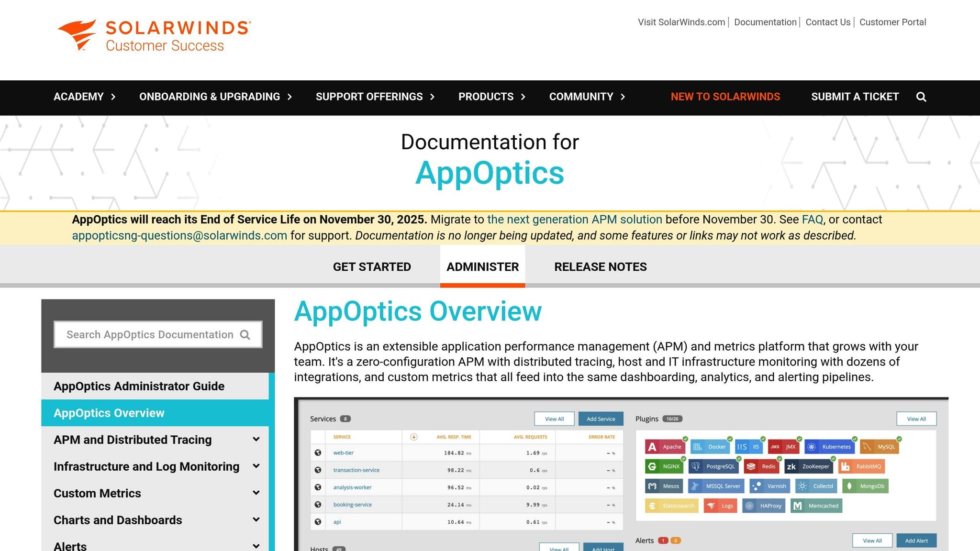The width and height of the screenshot is (980, 551).
Task: Click the SolarWinds Customer Success logo
Action: [x=152, y=33]
